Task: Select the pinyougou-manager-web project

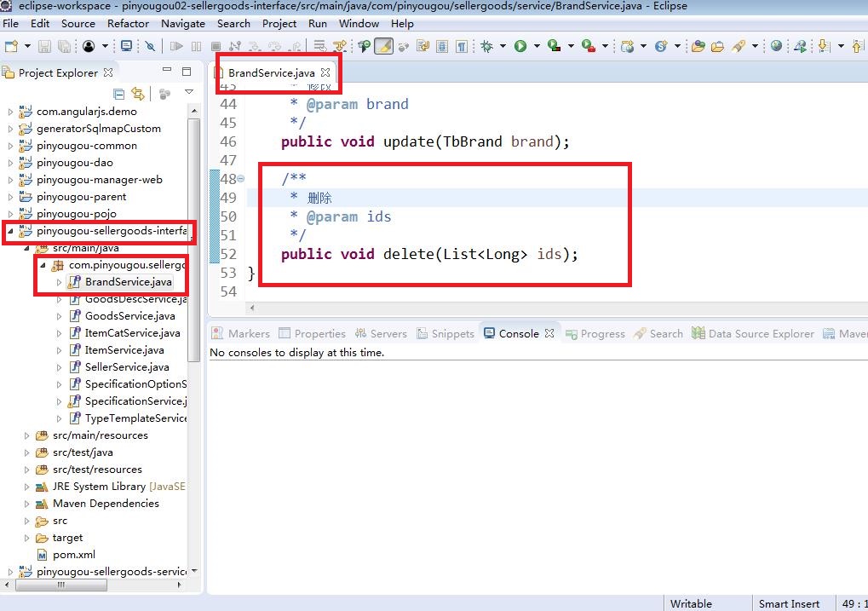Action: point(99,180)
